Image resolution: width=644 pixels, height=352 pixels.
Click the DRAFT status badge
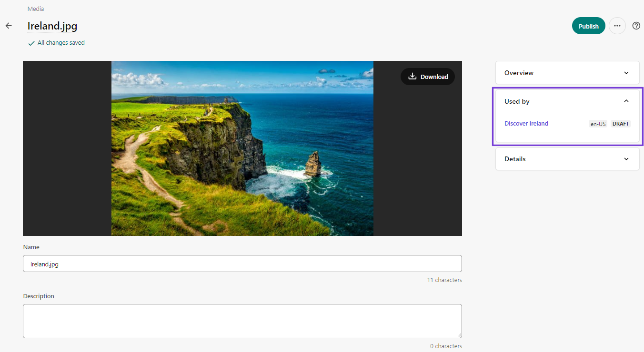click(x=621, y=124)
